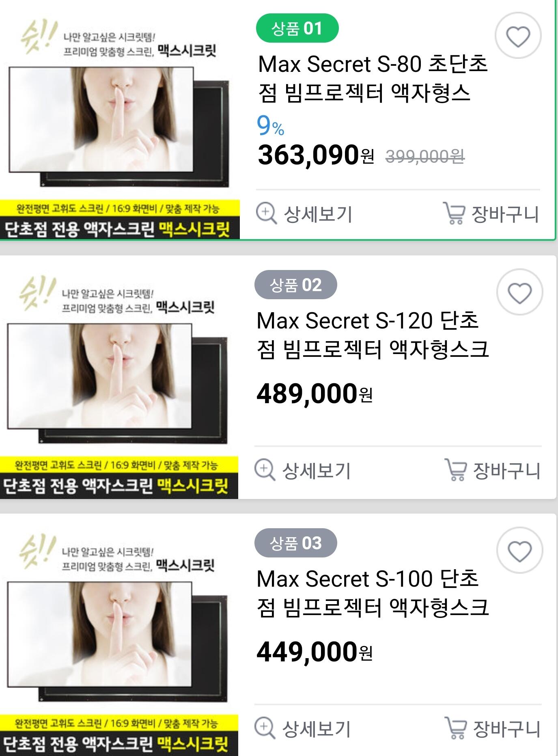The width and height of the screenshot is (558, 756).
Task: Select the gray 상품 02 badge
Action: [x=295, y=285]
